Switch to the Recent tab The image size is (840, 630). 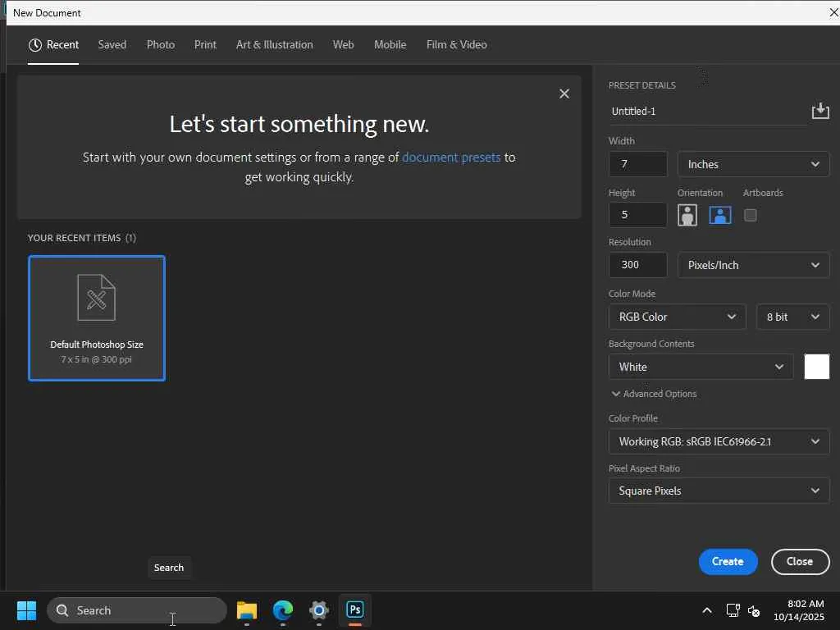(x=53, y=45)
